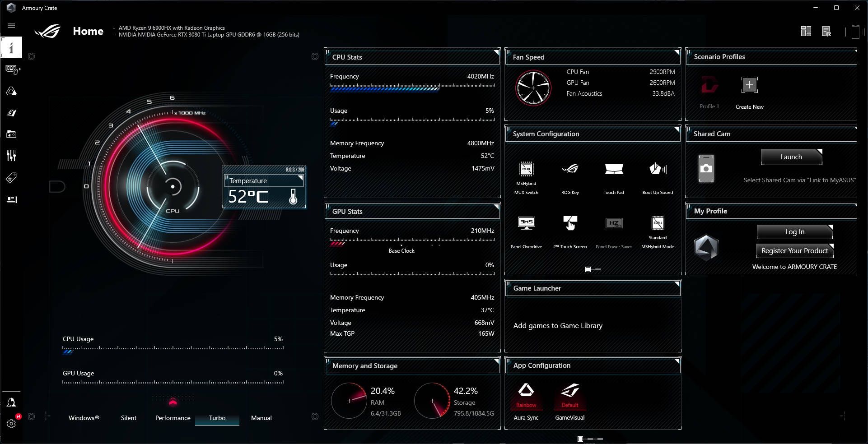Launch Shared Cam
Screen dimensions: 868x444
tap(791, 157)
